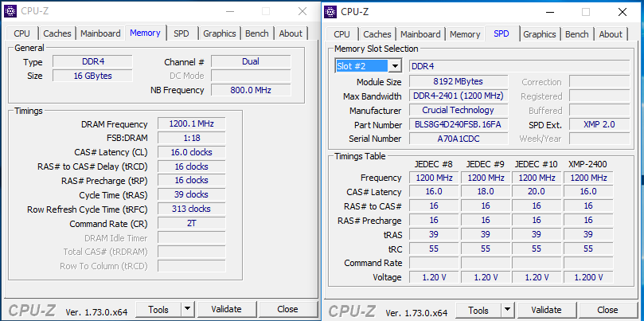Screen dimensions: 644x321
Task: Close left CPU-Z window via title bar X
Action: [x=302, y=11]
